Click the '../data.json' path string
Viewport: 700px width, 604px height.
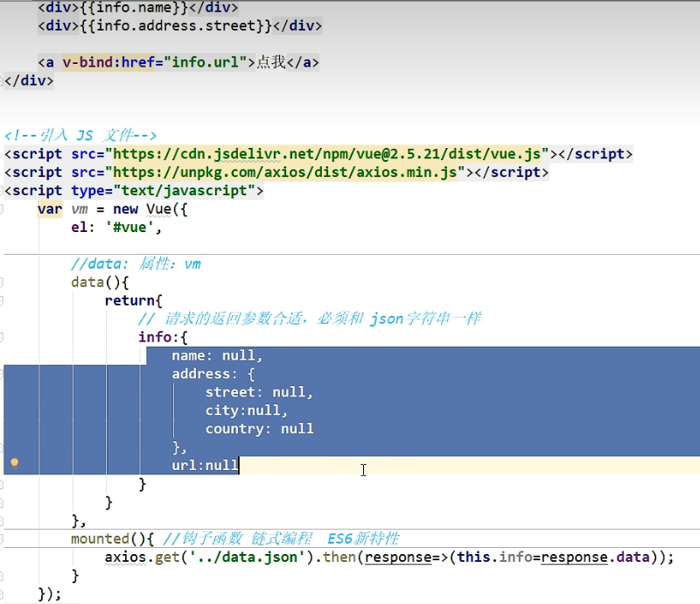coord(247,557)
